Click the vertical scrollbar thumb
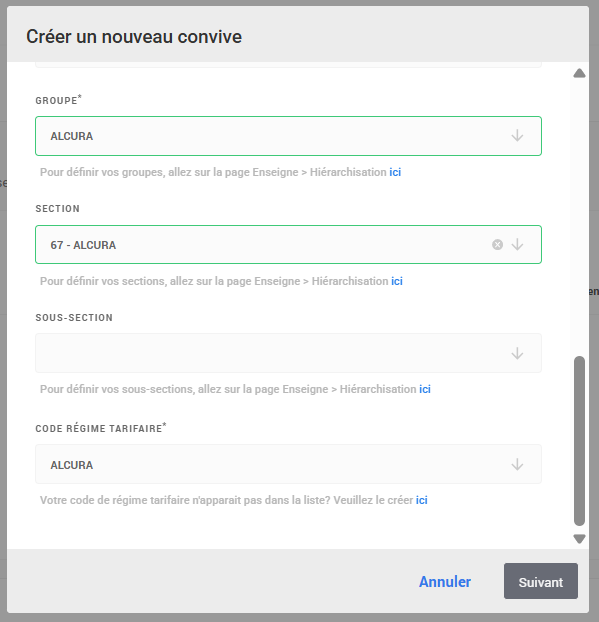599x622 pixels. (579, 441)
